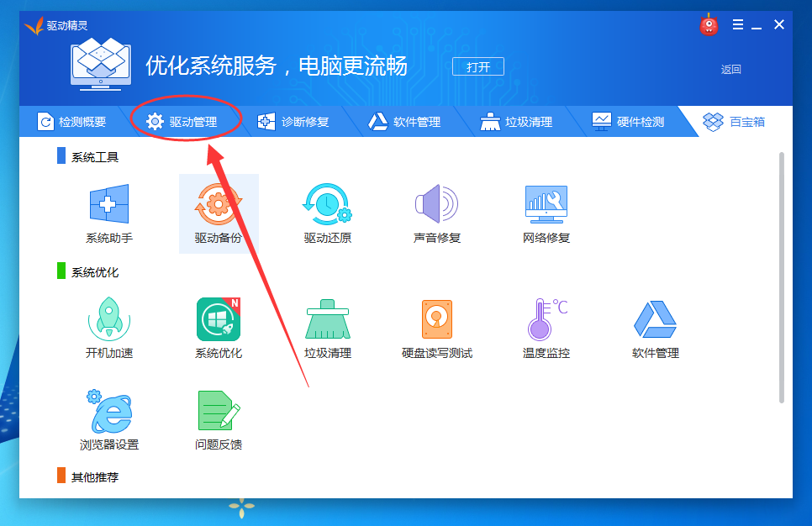Select the 百宝箱 tab
The width and height of the screenshot is (812, 526).
click(x=734, y=122)
